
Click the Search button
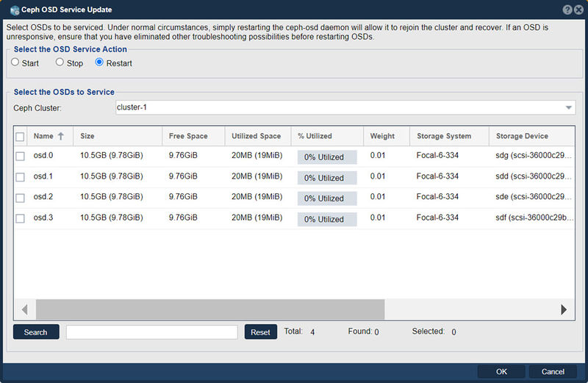click(36, 332)
